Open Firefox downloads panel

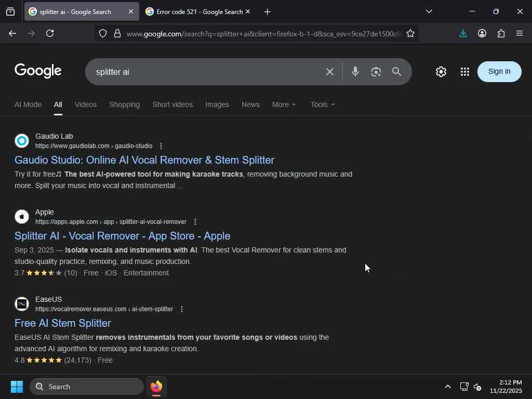pyautogui.click(x=463, y=33)
